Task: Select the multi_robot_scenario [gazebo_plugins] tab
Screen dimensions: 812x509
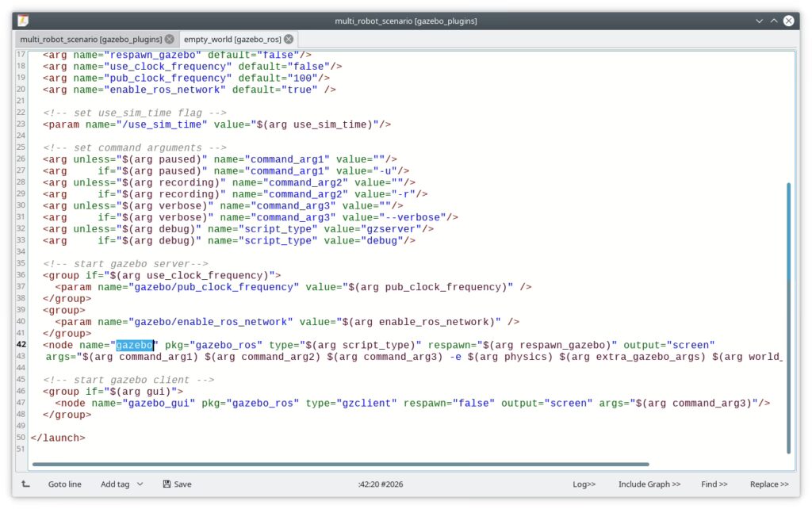Action: (x=91, y=40)
